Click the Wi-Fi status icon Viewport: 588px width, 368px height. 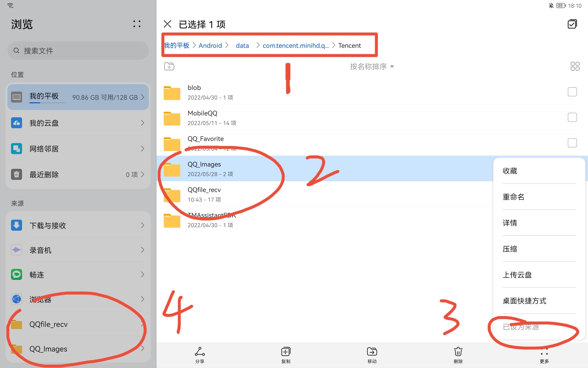tap(10, 5)
